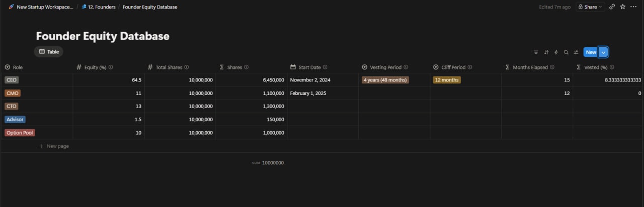644x207 pixels.
Task: Switch to the Table view tab
Action: 49,52
